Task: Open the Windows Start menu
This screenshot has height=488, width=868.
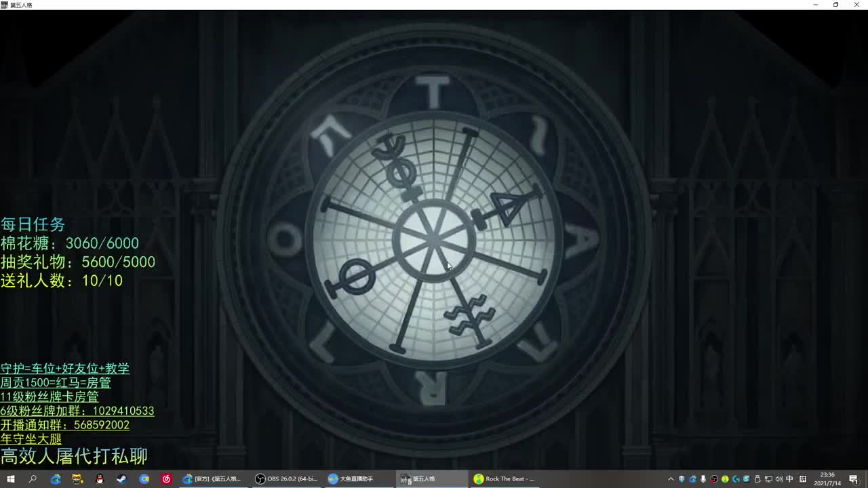Action: coord(11,479)
